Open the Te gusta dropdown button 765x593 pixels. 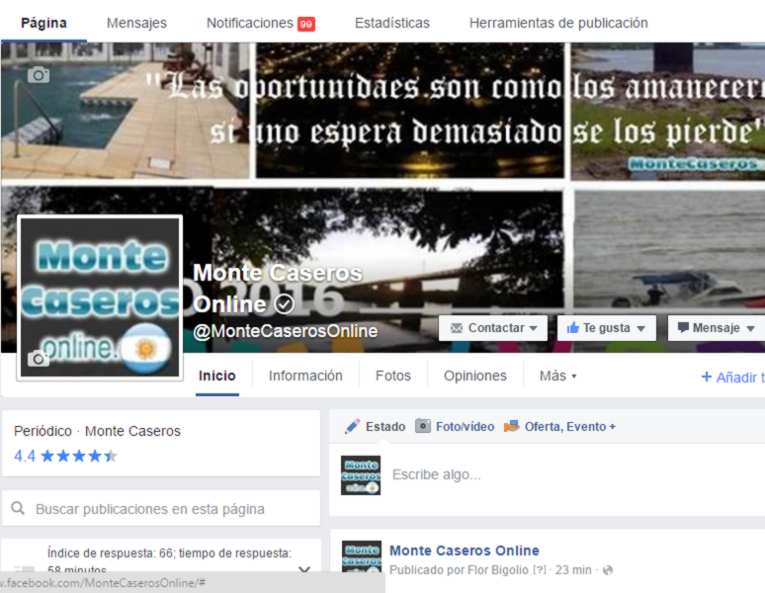[606, 328]
